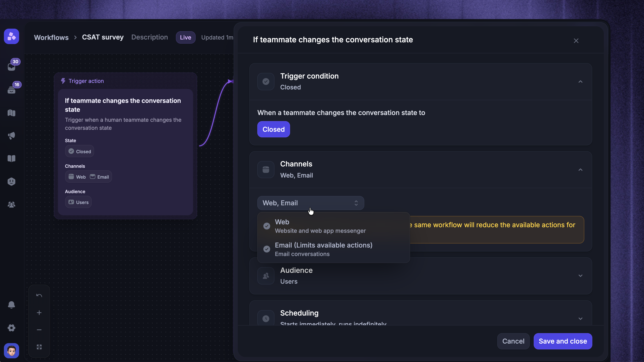Click the Cancel button
Viewport: 644px width, 362px height.
click(513, 341)
